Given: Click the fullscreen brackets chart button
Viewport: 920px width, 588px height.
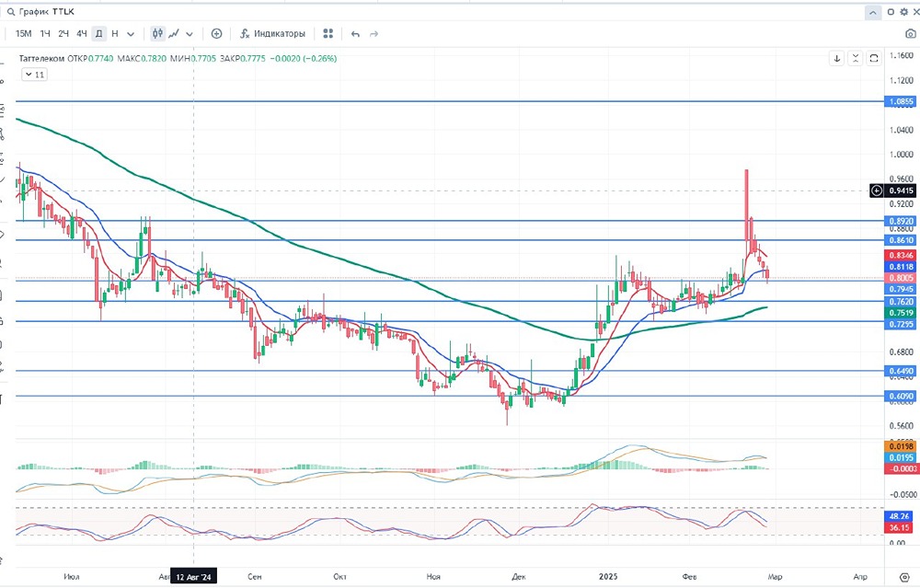Looking at the screenshot, I should (874, 58).
